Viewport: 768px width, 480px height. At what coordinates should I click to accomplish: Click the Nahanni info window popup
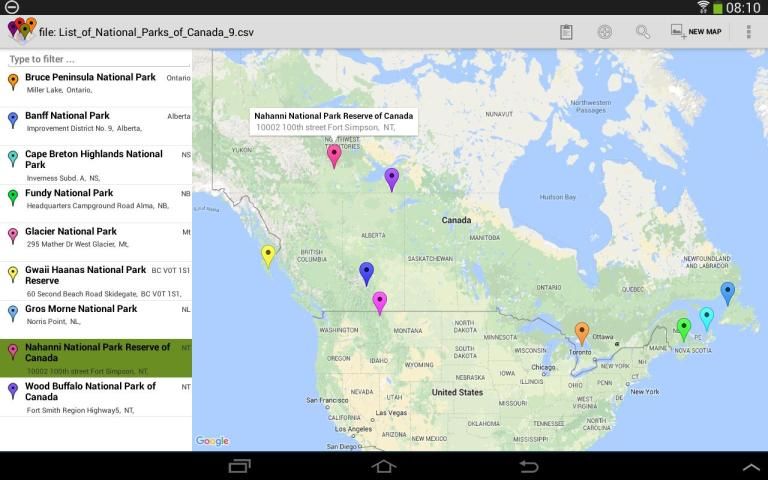[x=333, y=121]
